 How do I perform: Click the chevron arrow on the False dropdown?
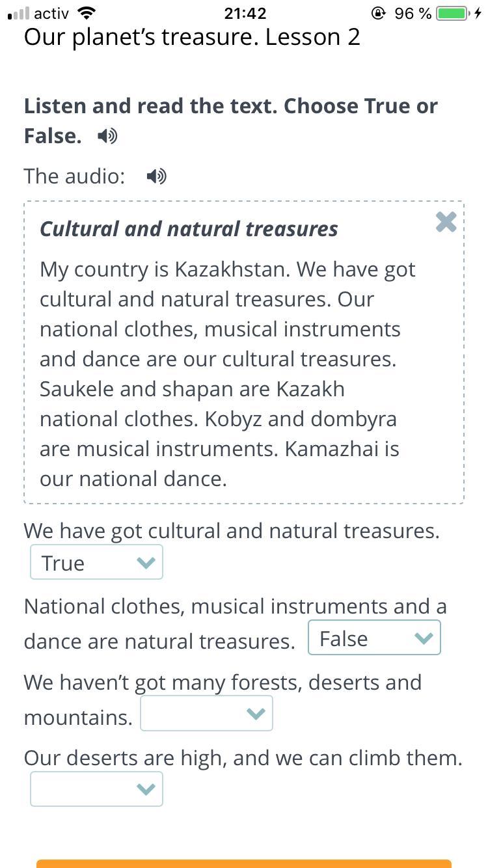pos(424,638)
